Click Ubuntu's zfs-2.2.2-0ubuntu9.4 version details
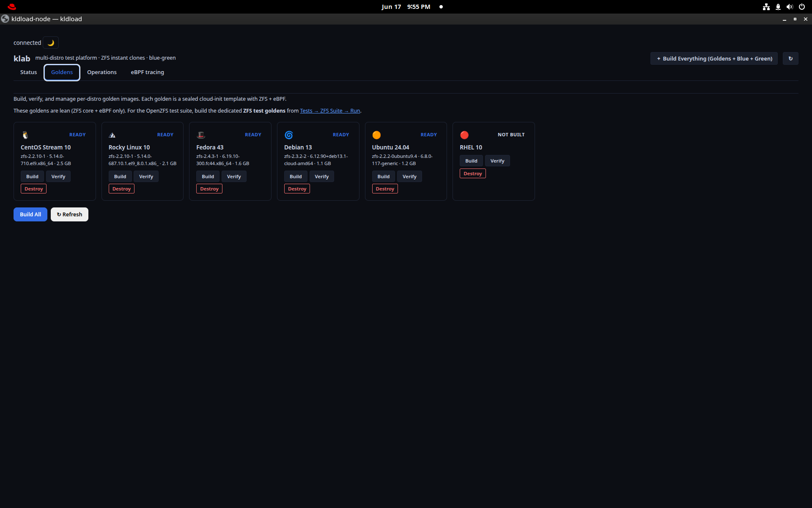Screen dimensions: 812x508 point(402,160)
